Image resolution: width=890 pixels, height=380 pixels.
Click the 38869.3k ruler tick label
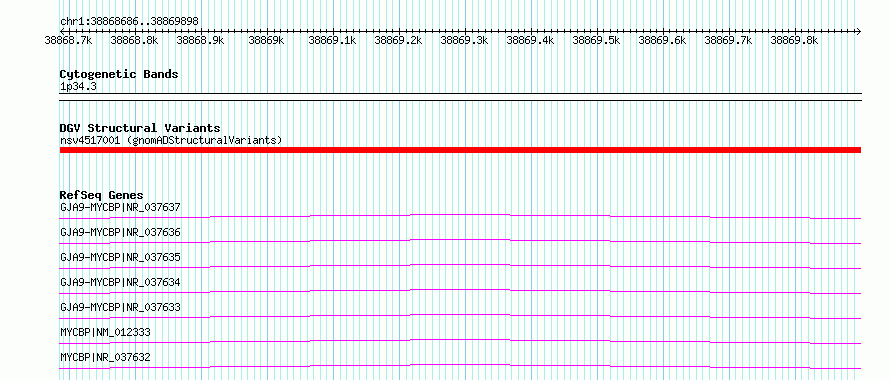pos(464,40)
